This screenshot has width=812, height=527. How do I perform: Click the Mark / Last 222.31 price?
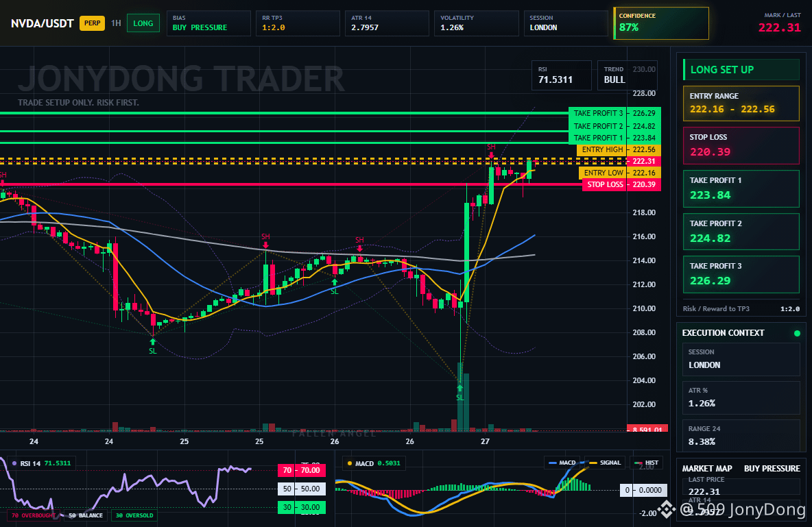click(x=779, y=27)
